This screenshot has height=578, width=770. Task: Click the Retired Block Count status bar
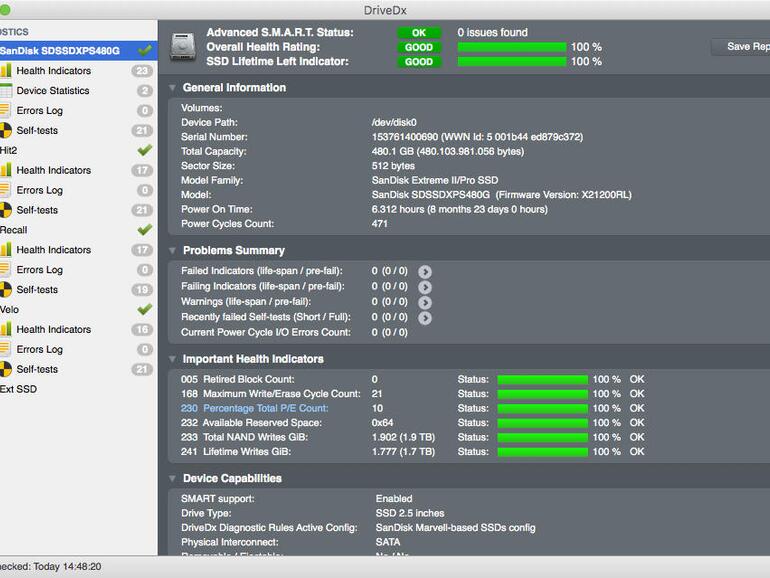pyautogui.click(x=543, y=380)
